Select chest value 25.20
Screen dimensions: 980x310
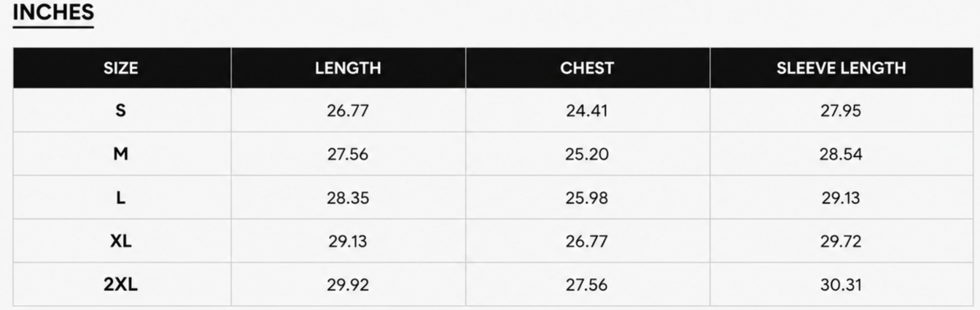[587, 154]
